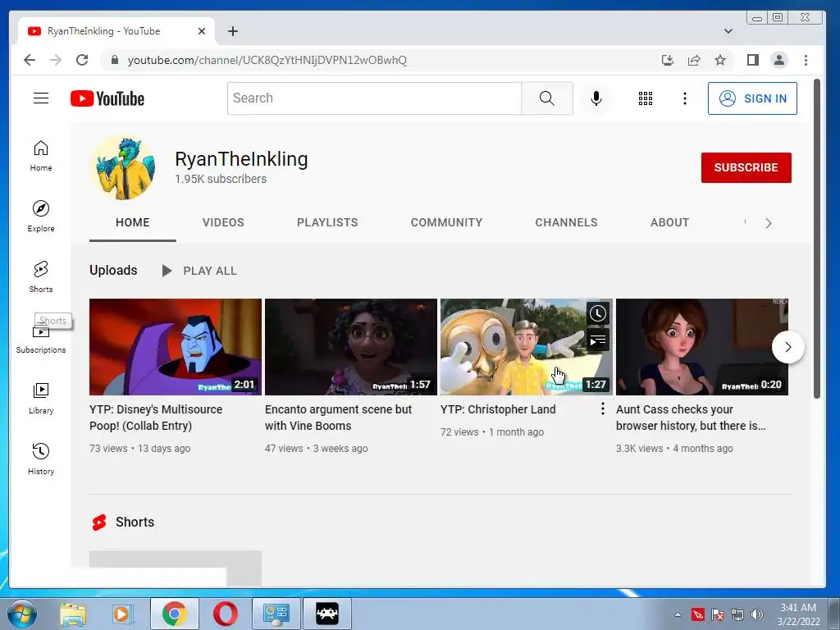Close the RyanTheInkling browser tab

202,31
